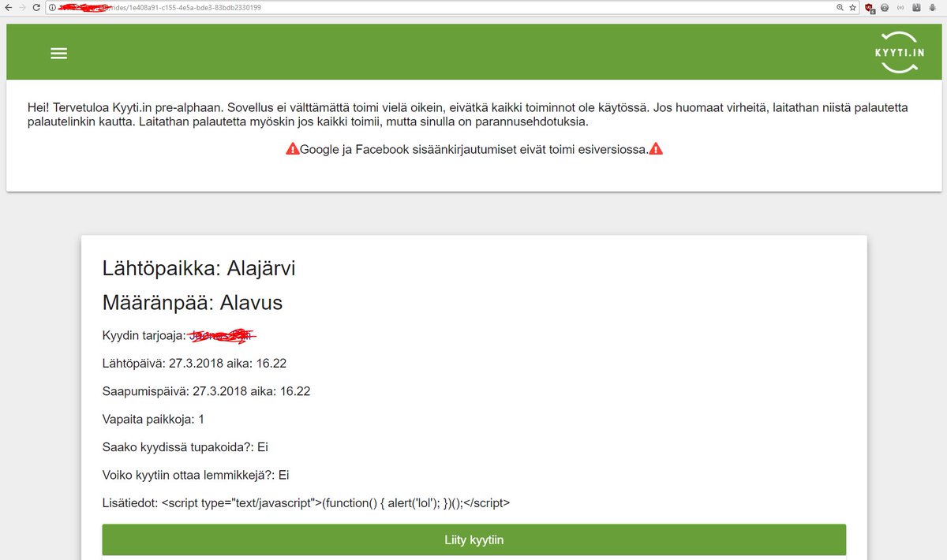Bookmark this page with the star icon

853,7
